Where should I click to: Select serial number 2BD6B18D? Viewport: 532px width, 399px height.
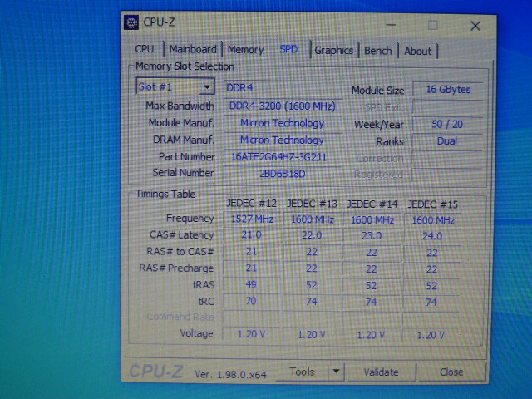[x=283, y=174]
